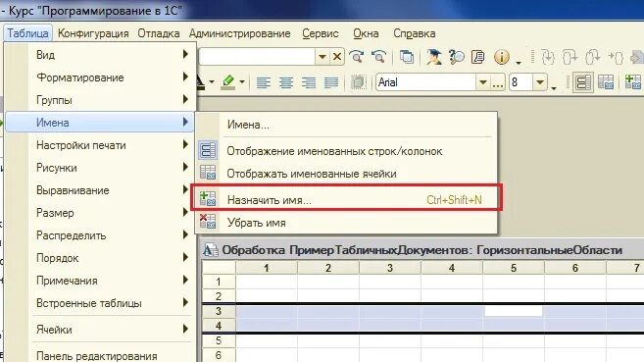644x362 pixels.
Task: Align text center
Action: [286, 82]
